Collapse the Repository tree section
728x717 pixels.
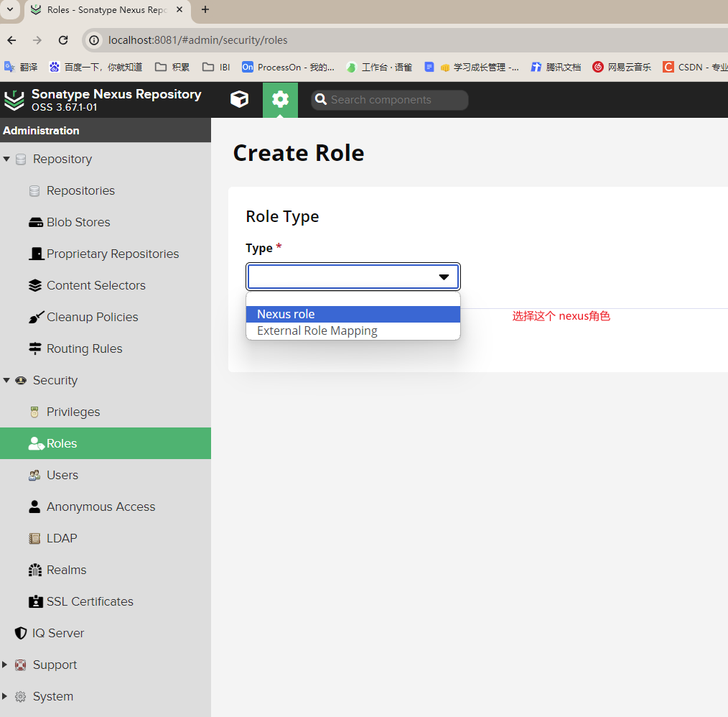pos(6,159)
